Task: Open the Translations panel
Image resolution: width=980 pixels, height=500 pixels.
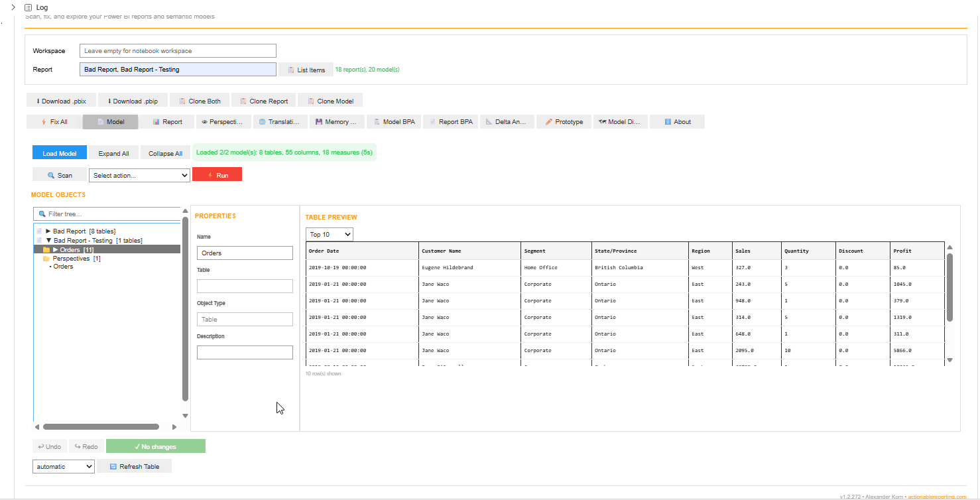Action: pos(279,121)
